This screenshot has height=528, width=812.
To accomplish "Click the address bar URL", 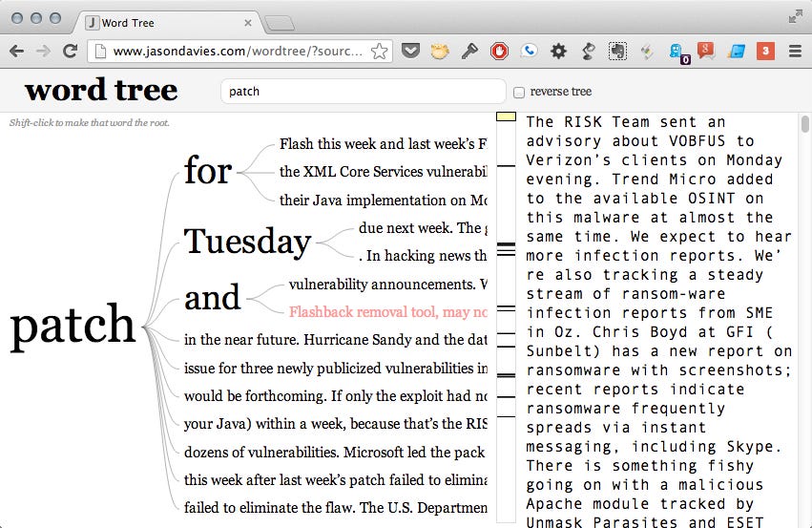I will pyautogui.click(x=238, y=51).
